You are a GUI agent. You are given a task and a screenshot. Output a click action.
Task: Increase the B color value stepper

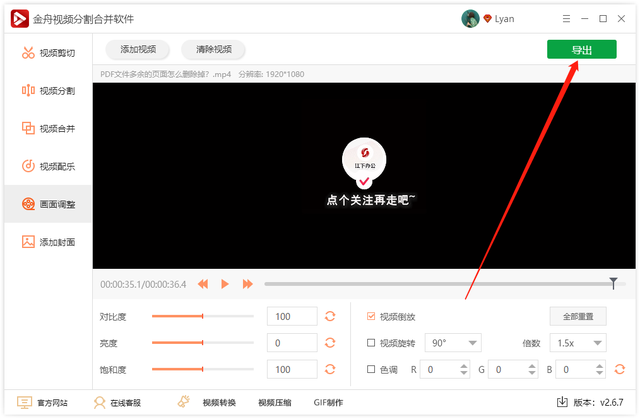point(599,366)
